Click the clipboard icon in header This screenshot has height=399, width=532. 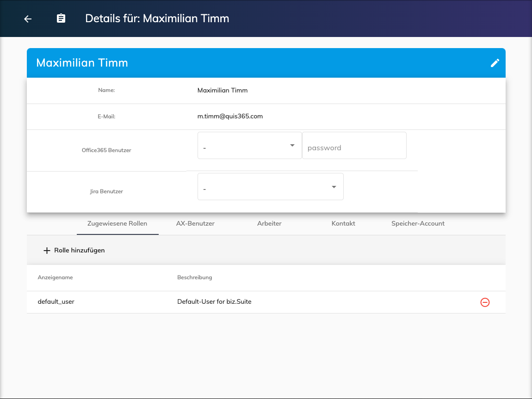61,18
